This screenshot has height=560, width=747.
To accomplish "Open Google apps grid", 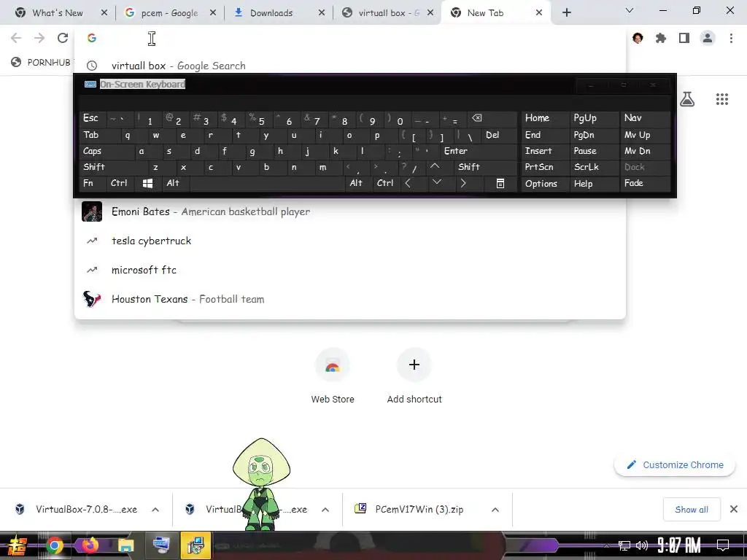I will click(x=721, y=99).
